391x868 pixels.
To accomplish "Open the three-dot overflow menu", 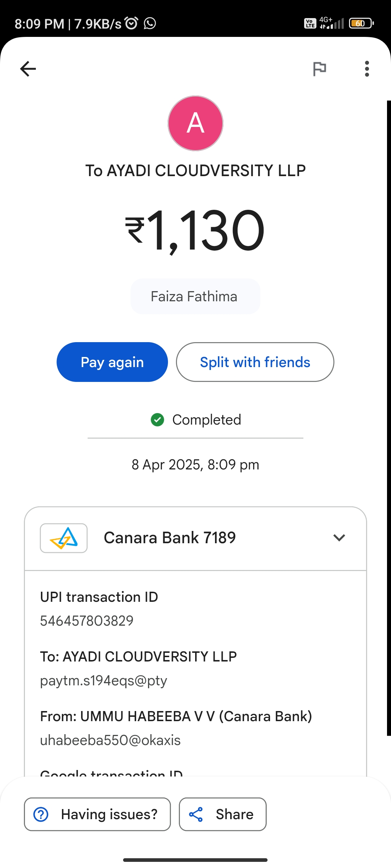I will pyautogui.click(x=367, y=69).
